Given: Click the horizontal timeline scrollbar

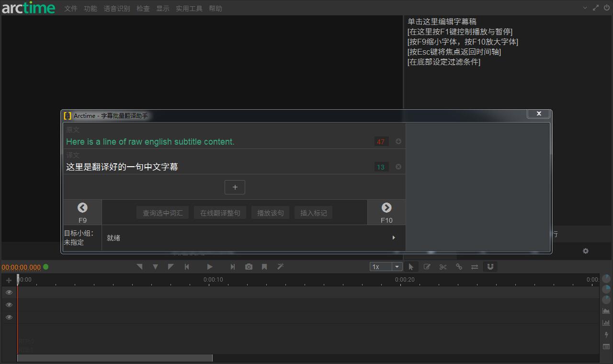Looking at the screenshot, I should (x=115, y=358).
